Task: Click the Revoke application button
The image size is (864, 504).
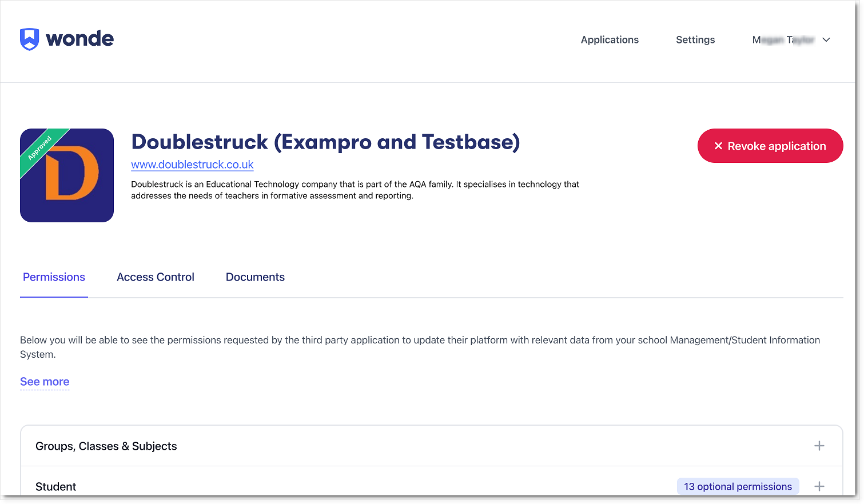Action: (770, 146)
